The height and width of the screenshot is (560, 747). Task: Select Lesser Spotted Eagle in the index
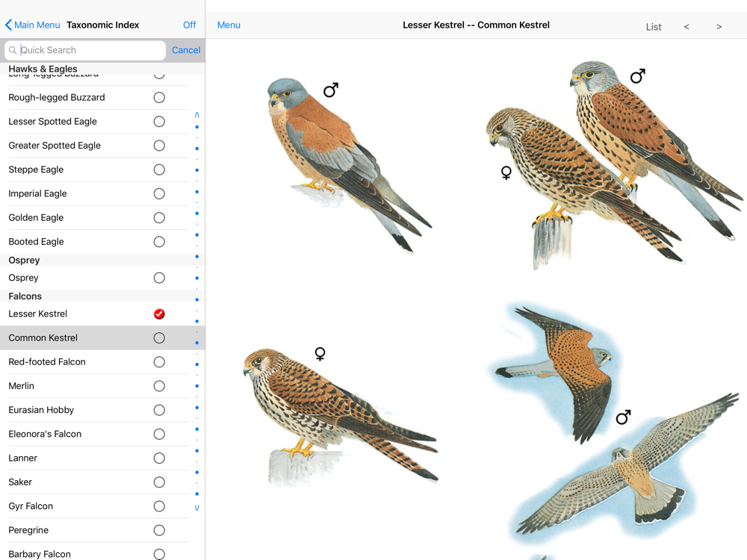coord(52,122)
